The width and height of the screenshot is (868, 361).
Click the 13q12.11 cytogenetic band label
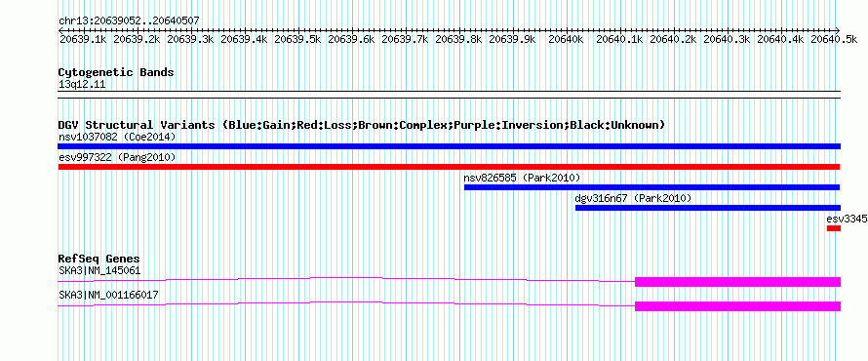[x=82, y=85]
